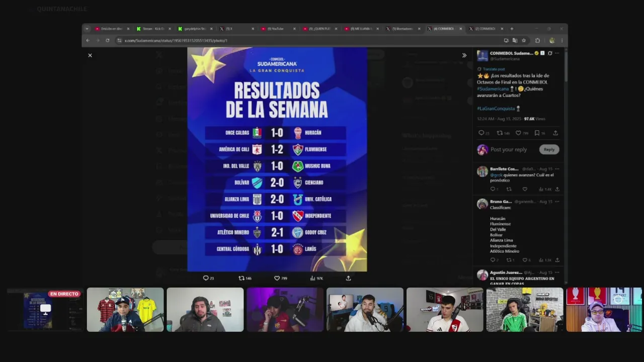Like the CONMEBOL post in side panel
The width and height of the screenshot is (644, 362).
518,133
